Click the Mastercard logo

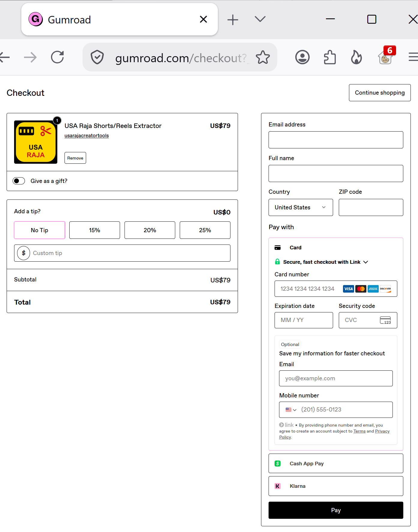361,289
